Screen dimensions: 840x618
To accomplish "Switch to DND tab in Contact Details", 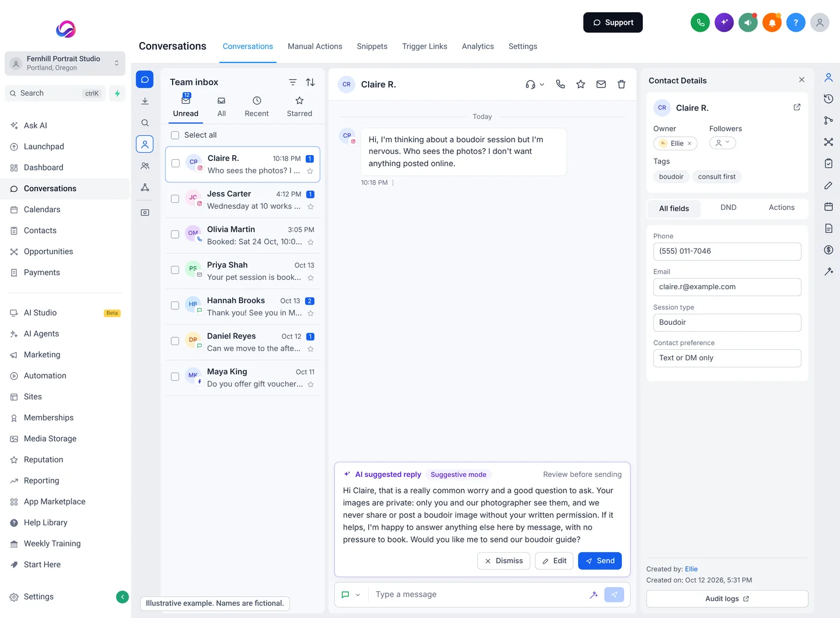I will (728, 208).
